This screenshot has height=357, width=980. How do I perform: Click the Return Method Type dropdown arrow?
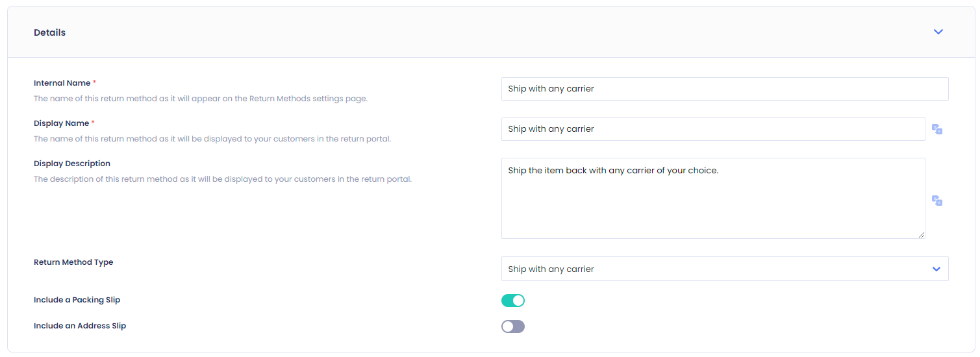click(936, 269)
